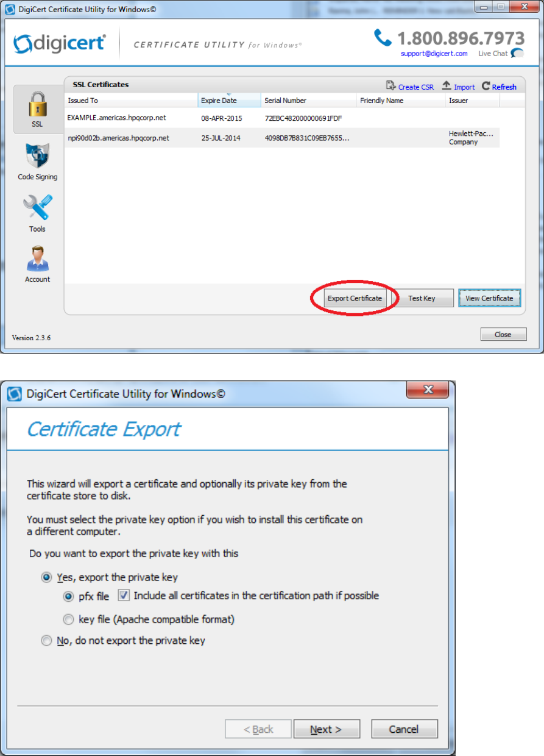The height and width of the screenshot is (756, 544).
Task: Sort by Issuer column
Action: [472, 101]
